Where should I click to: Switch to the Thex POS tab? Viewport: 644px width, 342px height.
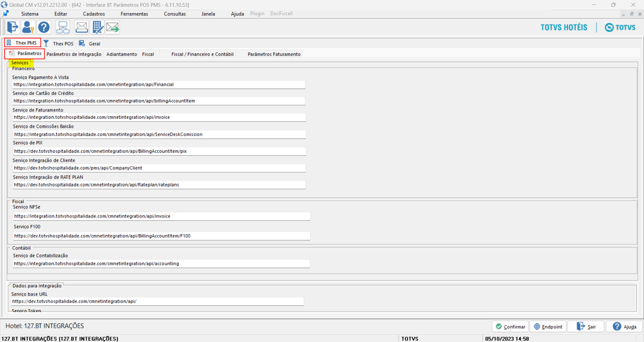pos(59,43)
